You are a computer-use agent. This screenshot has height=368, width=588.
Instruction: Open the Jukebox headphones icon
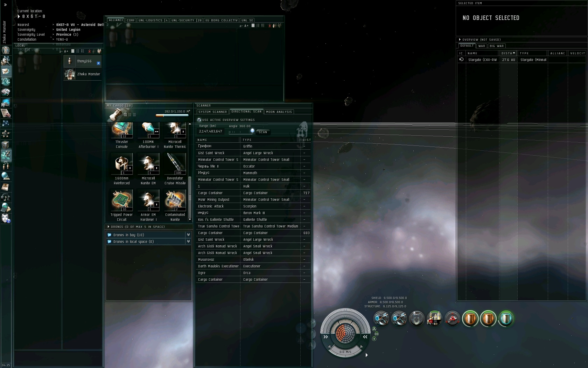[x=6, y=197]
